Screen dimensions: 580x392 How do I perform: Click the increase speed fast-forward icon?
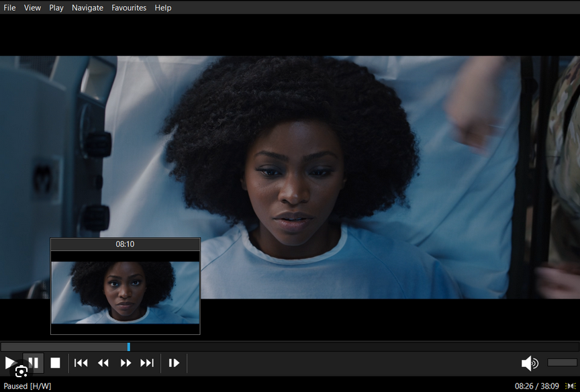point(126,363)
